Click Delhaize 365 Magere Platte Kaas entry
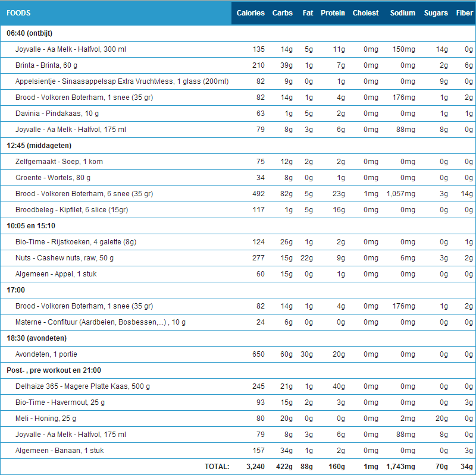Screen dimensions: 476x475 (83, 386)
